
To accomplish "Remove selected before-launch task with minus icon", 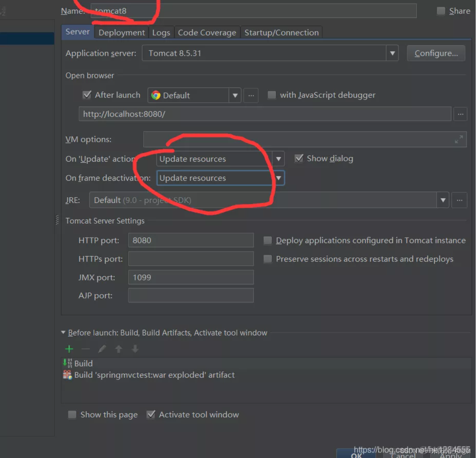I will [x=86, y=349].
